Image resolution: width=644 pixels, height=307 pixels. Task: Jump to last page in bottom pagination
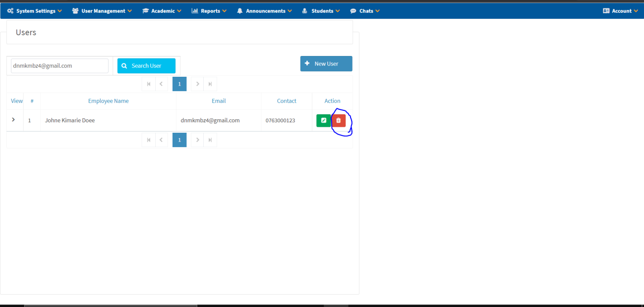pos(210,140)
